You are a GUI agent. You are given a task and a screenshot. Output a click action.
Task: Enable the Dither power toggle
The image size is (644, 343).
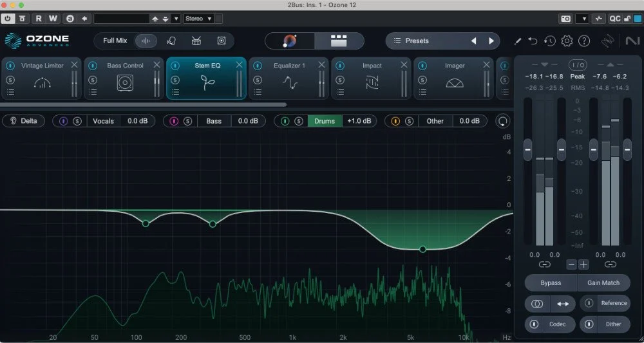[589, 324]
